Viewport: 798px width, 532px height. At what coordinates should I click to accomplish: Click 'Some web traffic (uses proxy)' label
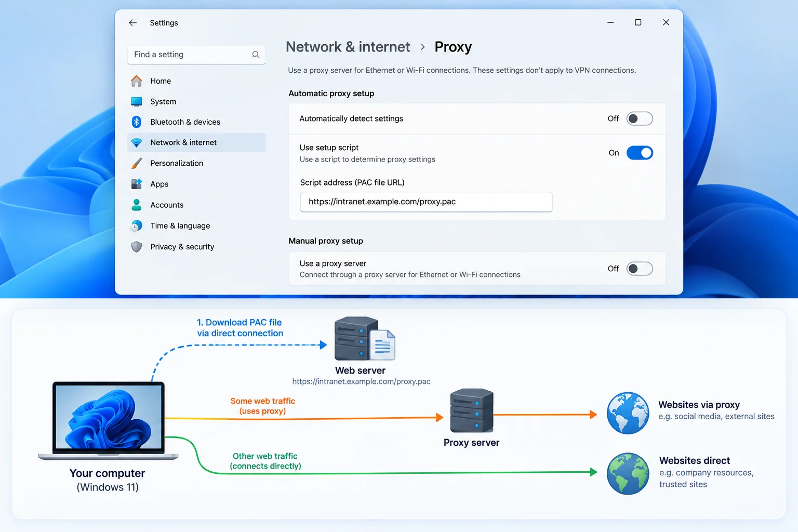(x=262, y=406)
